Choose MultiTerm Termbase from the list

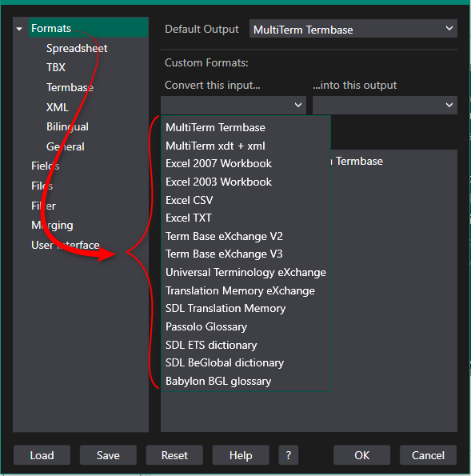(245, 127)
